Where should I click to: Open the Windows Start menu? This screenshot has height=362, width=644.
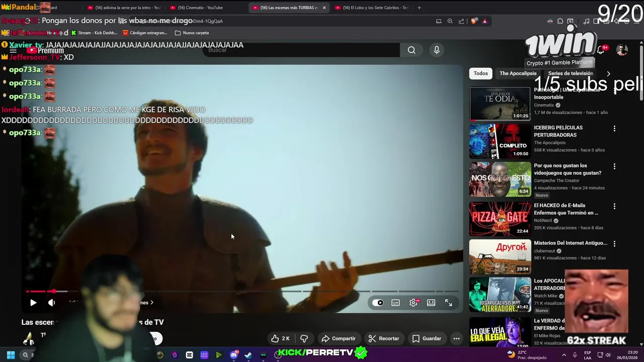tap(11, 355)
